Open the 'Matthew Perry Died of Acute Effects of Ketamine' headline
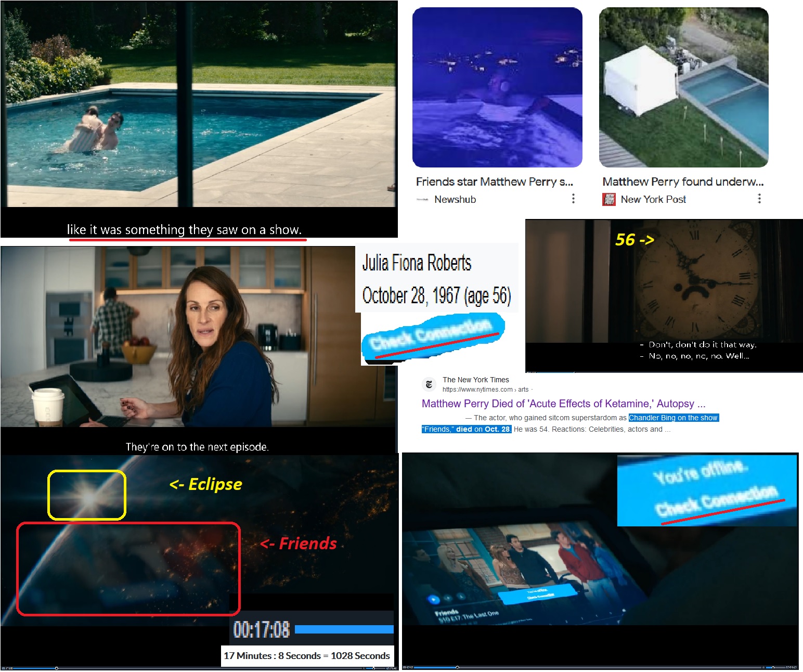Screen dimensions: 803x672 coord(563,404)
